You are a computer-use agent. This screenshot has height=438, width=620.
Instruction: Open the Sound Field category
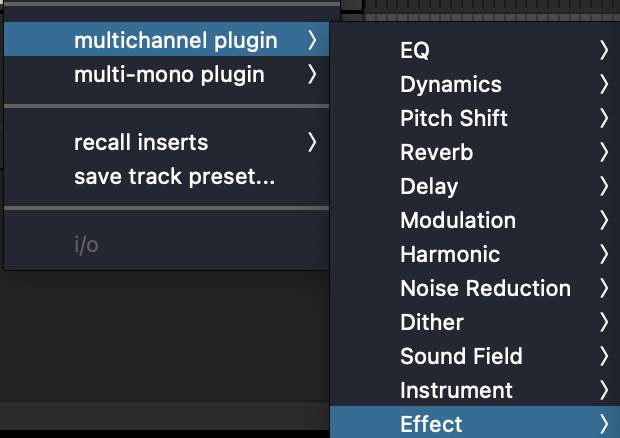[x=475, y=356]
